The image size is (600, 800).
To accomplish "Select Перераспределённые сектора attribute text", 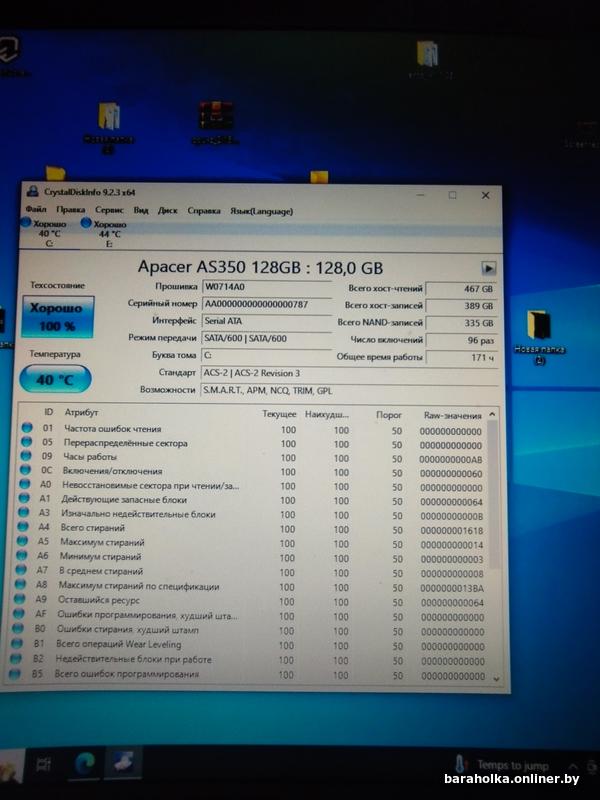I will pos(126,443).
